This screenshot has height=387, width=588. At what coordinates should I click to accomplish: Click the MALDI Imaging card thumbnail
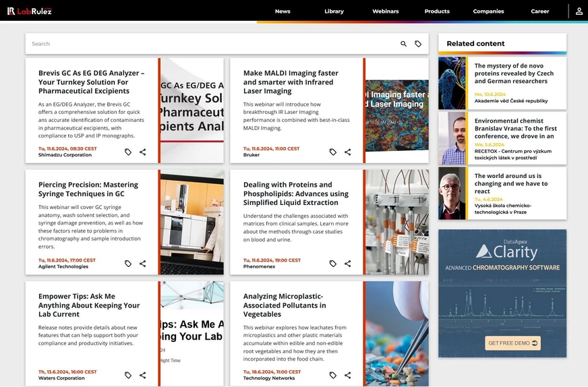click(397, 111)
